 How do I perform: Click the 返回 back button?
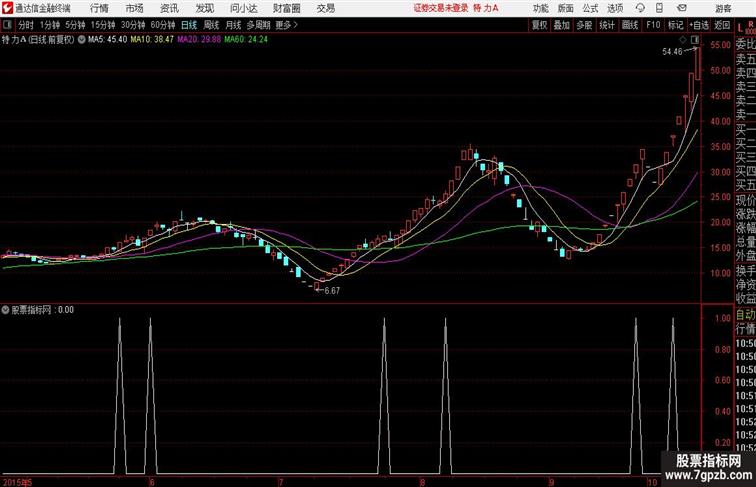[722, 25]
